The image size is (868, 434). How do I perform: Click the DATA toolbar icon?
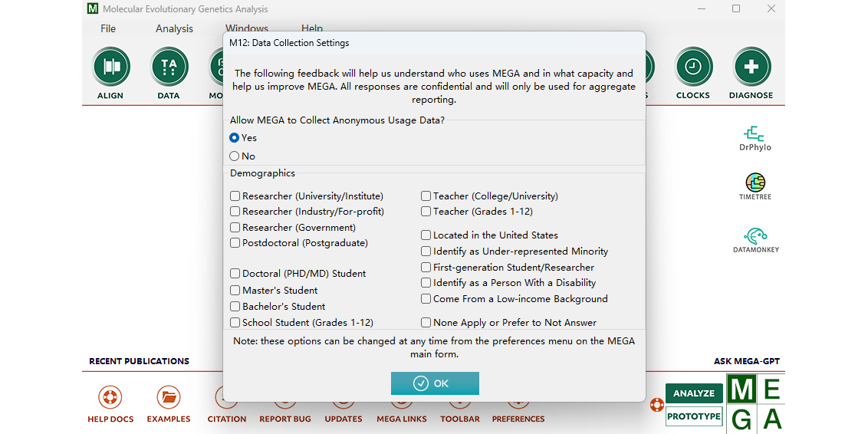(x=169, y=67)
